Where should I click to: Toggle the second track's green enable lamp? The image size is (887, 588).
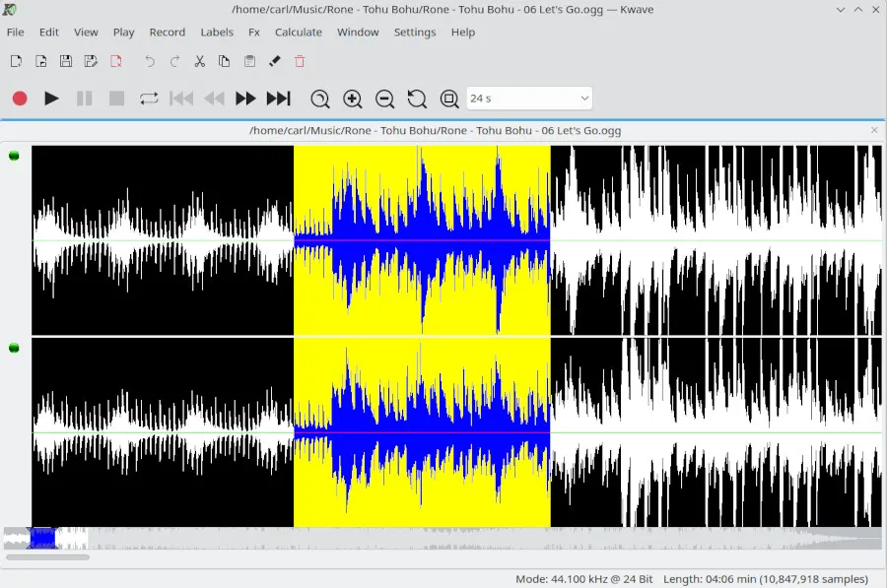(x=14, y=348)
